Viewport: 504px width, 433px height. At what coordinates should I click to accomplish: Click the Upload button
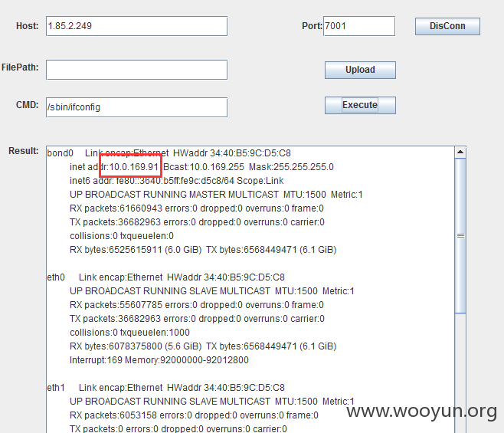click(x=360, y=70)
